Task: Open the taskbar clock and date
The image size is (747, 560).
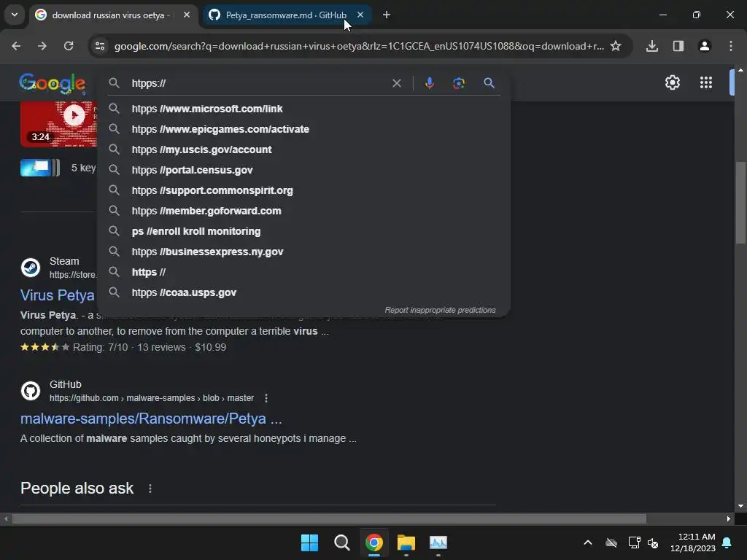Action: (x=693, y=542)
